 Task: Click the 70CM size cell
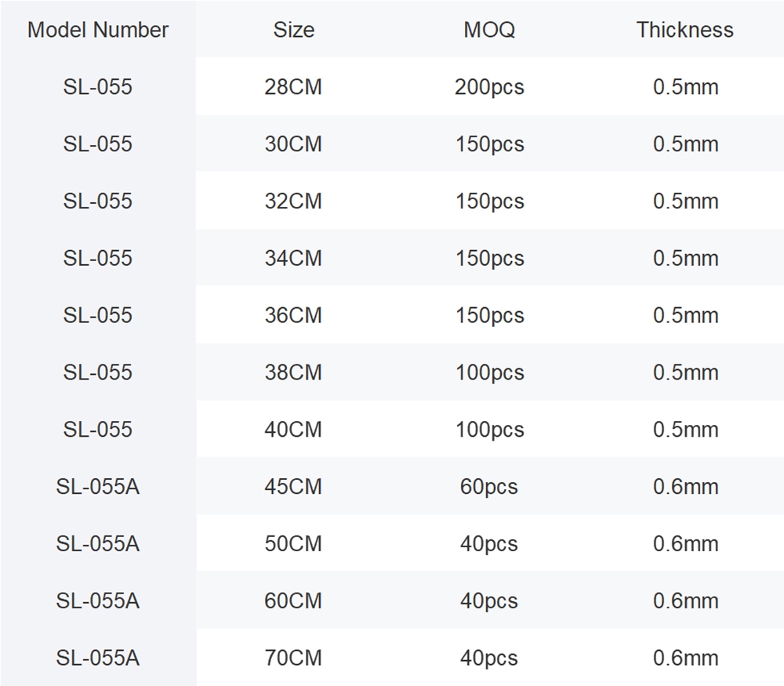point(293,658)
